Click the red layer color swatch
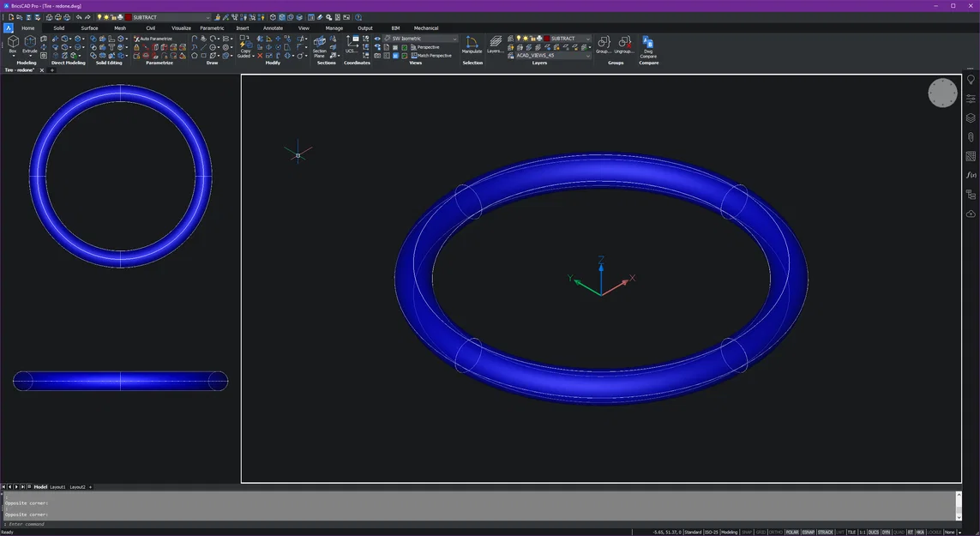 pos(546,39)
